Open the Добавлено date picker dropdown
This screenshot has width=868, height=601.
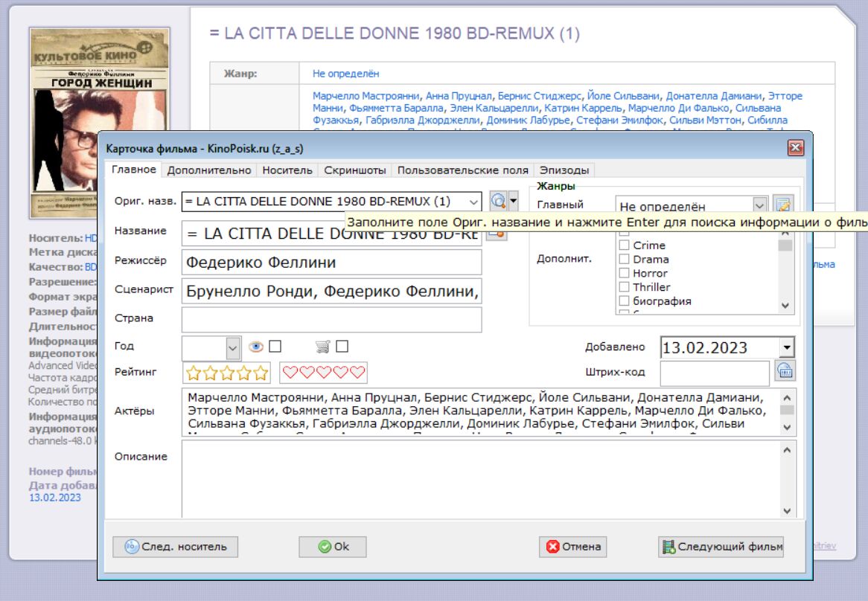787,347
